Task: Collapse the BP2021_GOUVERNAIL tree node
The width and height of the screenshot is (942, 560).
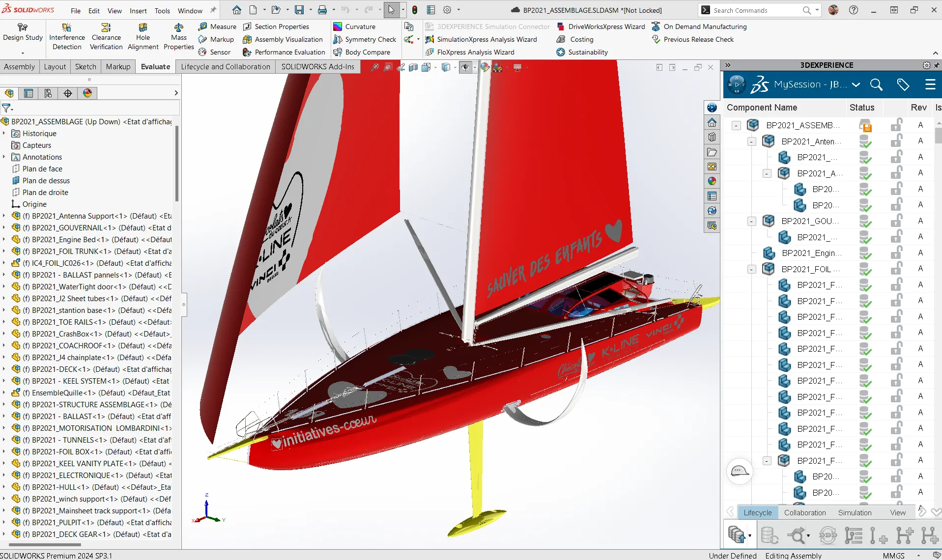Action: [x=751, y=221]
